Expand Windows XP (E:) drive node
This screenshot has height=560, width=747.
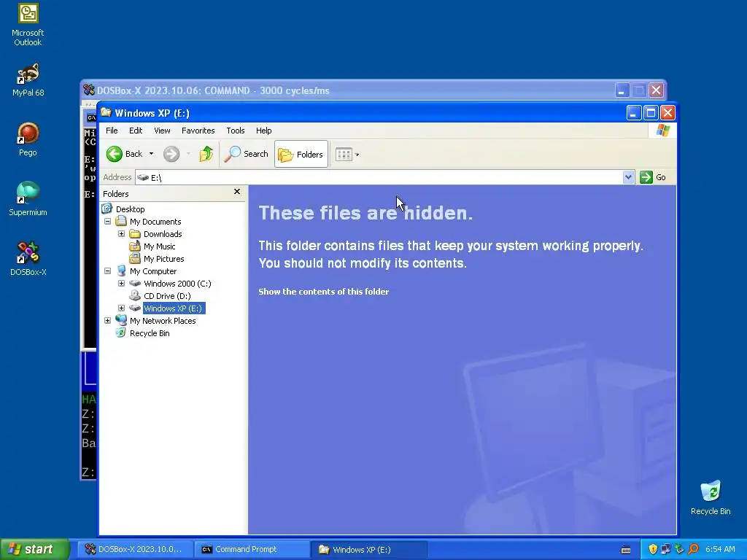tap(122, 308)
